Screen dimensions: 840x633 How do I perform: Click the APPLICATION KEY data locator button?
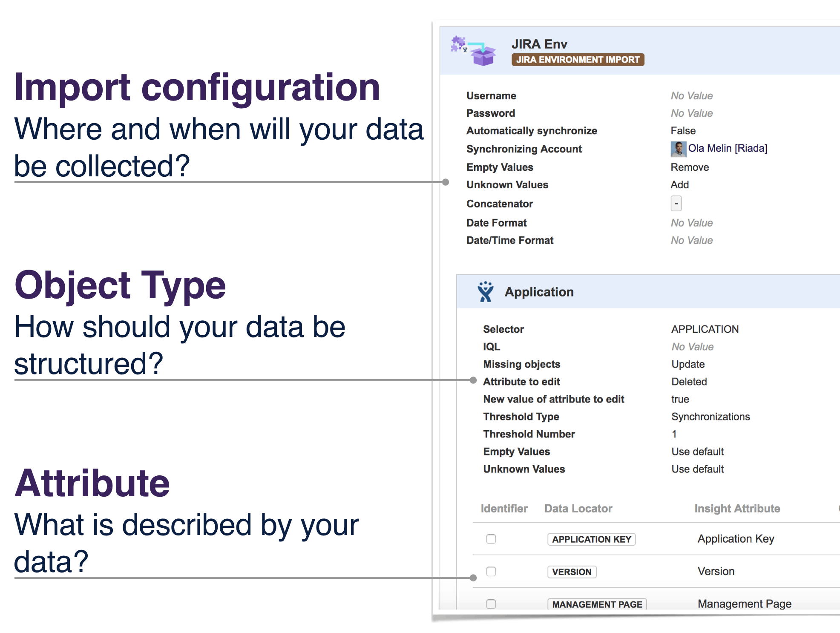click(x=591, y=539)
